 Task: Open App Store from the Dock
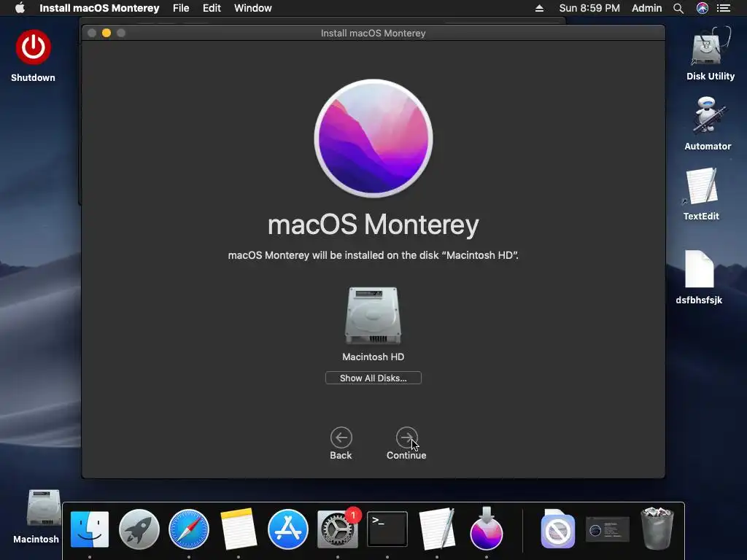coord(287,529)
